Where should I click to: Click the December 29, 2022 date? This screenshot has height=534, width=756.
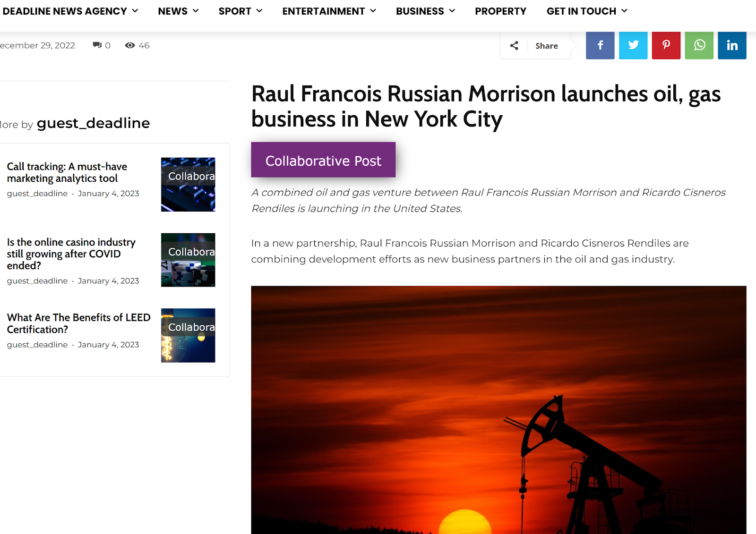coord(37,45)
